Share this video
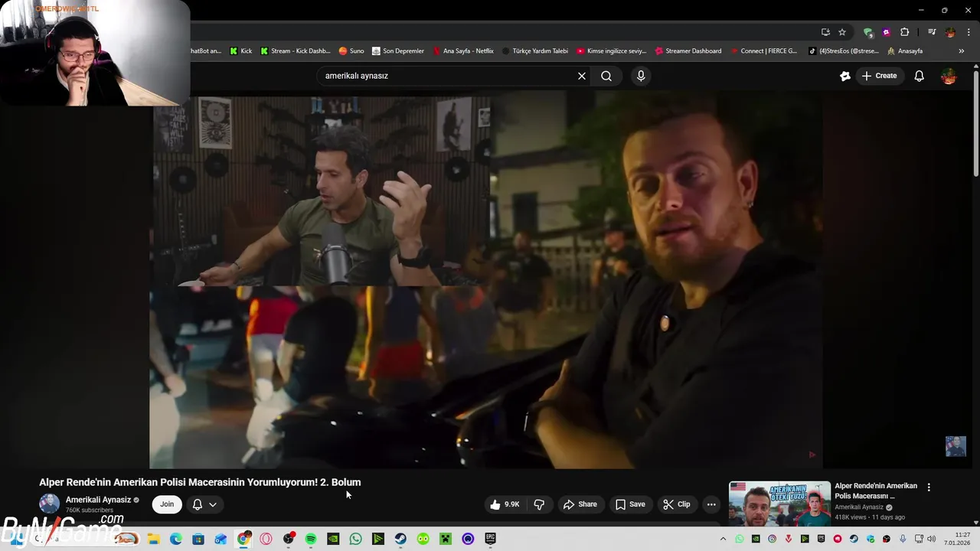Viewport: 980px width, 551px height. pos(580,504)
